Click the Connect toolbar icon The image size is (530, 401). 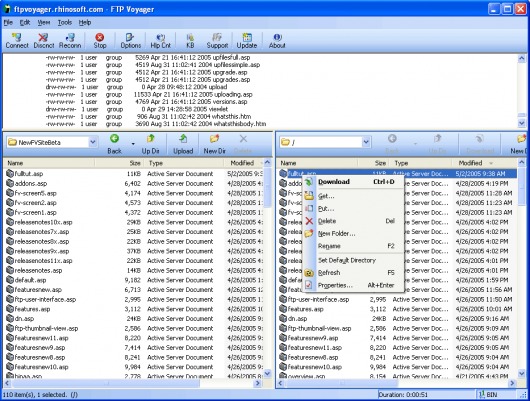(x=17, y=41)
